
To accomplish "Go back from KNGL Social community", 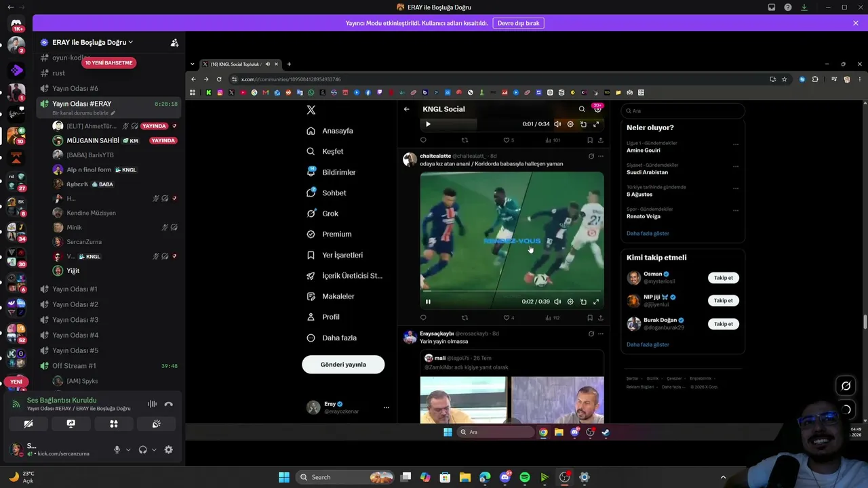I will tap(406, 109).
